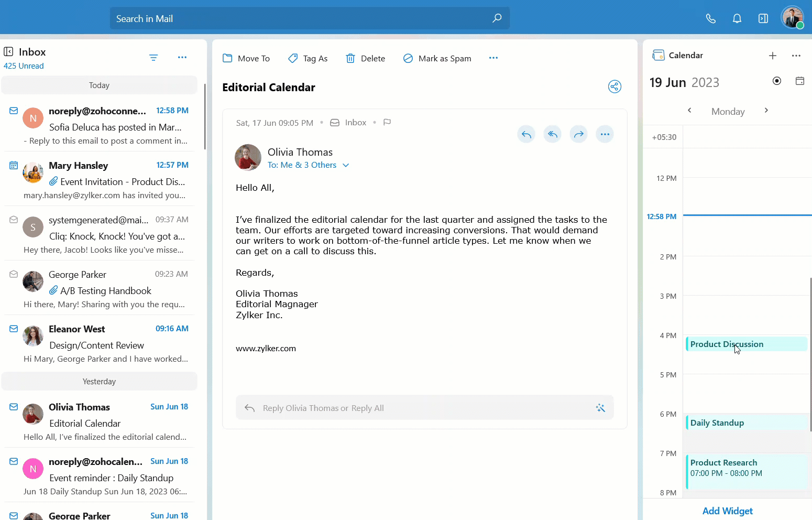Screen dimensions: 812x520
Task: Click the Calendar widget icon
Action: (x=659, y=55)
